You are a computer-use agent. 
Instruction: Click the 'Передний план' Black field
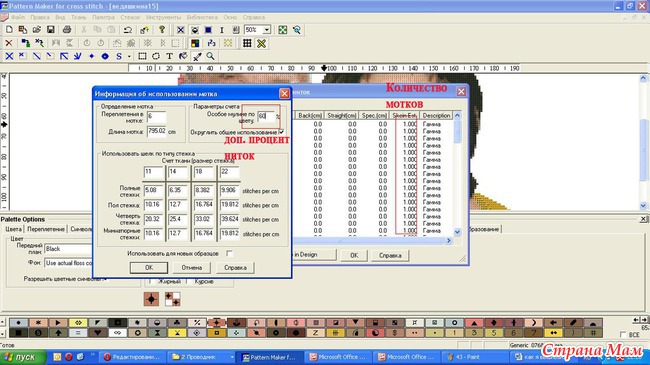pyautogui.click(x=68, y=249)
